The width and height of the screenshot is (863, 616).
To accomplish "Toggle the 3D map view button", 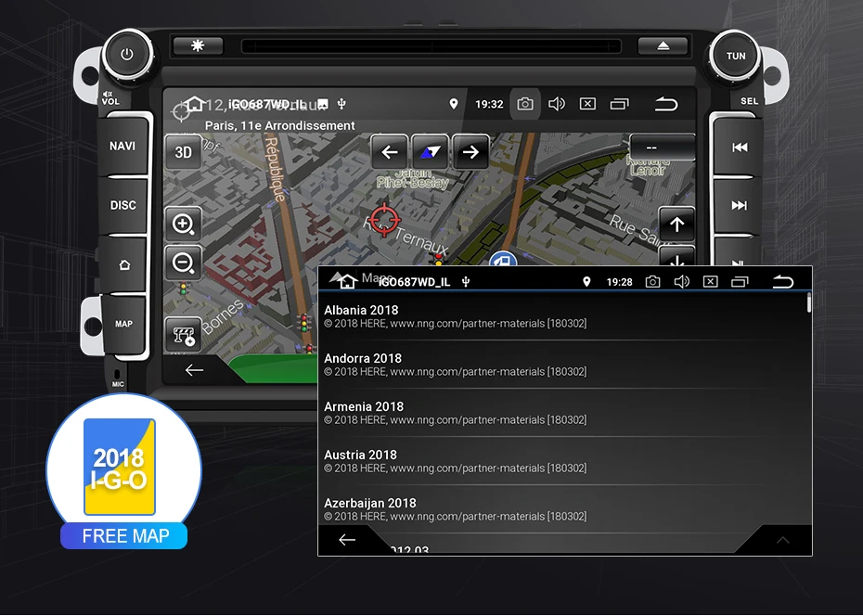I will click(183, 152).
